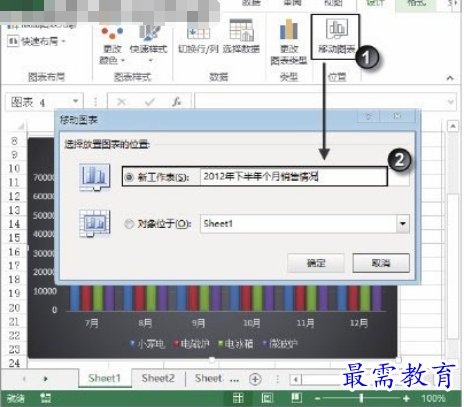
Task: Click the 小家电 legend entry in chart
Action: [147, 344]
